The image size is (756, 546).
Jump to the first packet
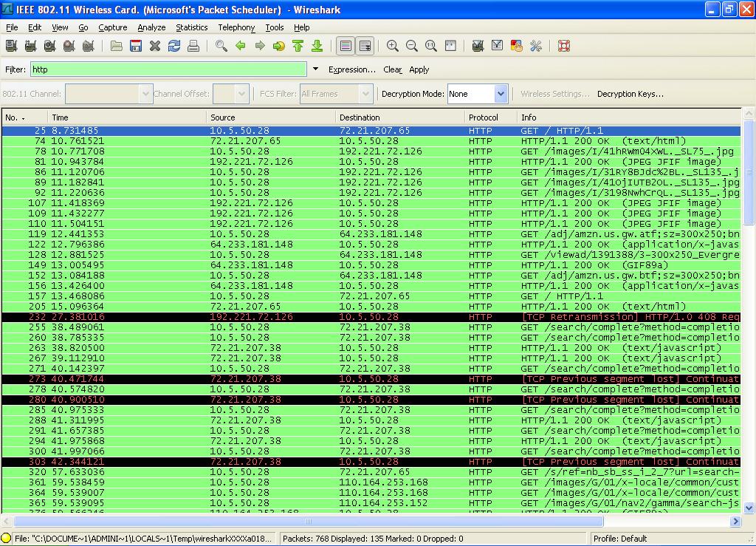tap(298, 46)
